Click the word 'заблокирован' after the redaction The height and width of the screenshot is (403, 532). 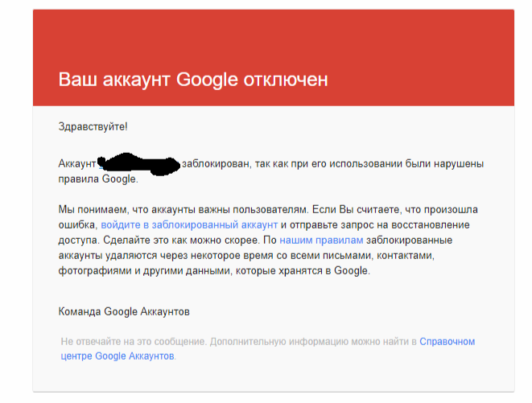click(216, 163)
